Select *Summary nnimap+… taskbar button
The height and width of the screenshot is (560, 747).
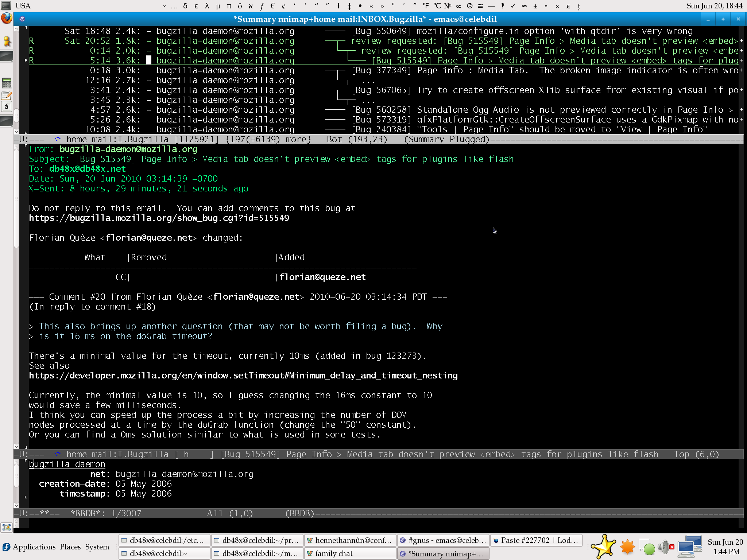443,553
